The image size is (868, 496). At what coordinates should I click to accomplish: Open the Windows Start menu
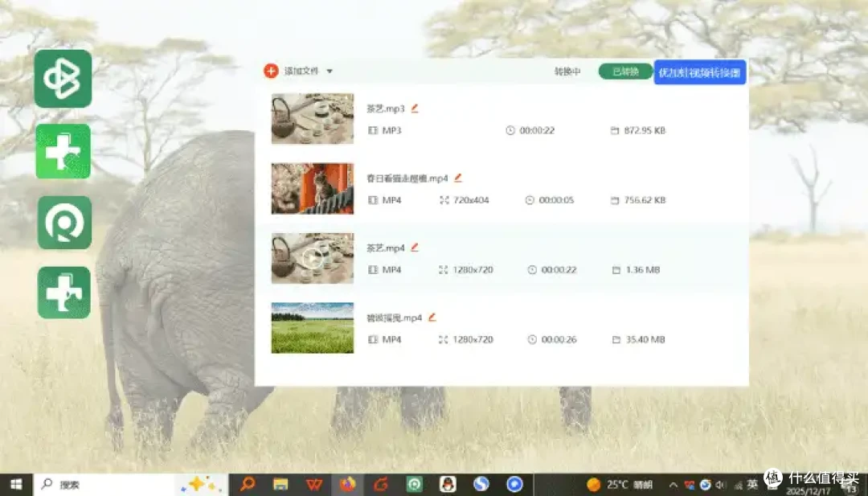(x=16, y=485)
